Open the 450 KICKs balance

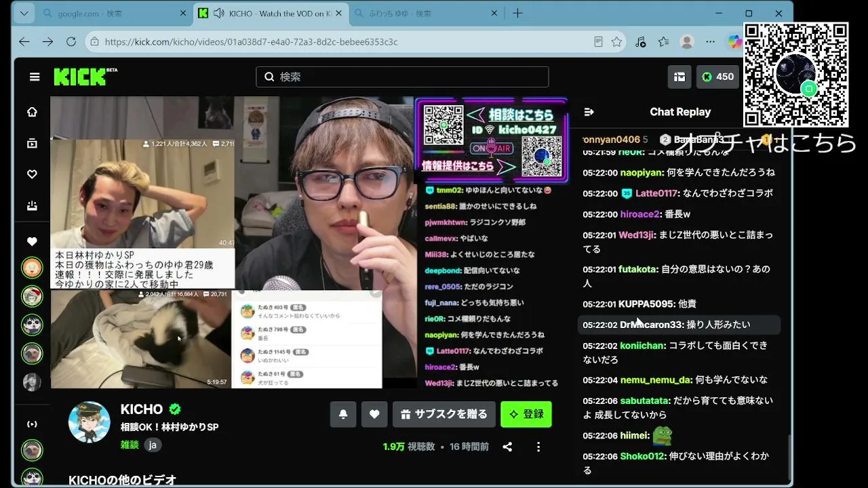click(x=718, y=77)
